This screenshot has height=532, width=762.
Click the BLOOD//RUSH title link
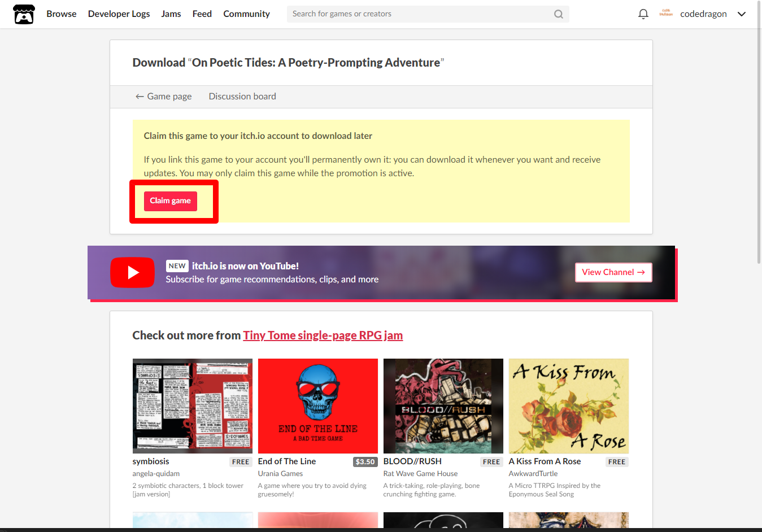[x=412, y=461]
